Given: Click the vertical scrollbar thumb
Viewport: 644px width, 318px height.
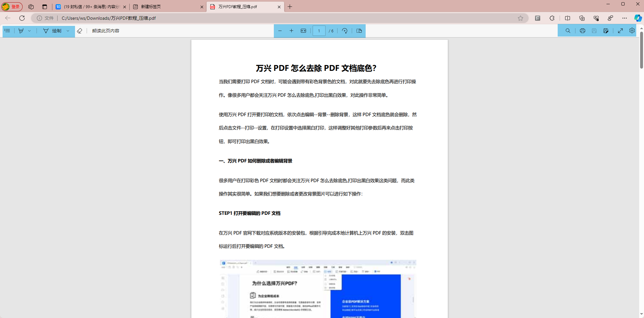Looking at the screenshot, I should (x=641, y=50).
